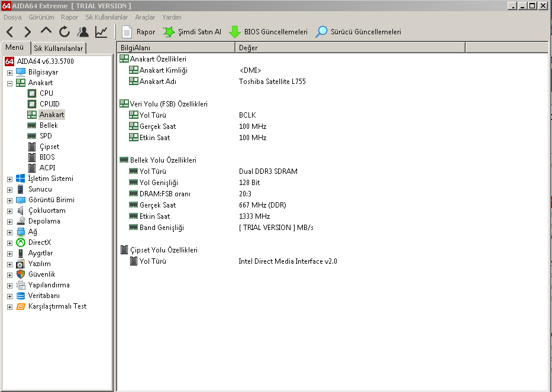Select the Anakart Adı row
This screenshot has width=552, height=392.
pos(333,81)
